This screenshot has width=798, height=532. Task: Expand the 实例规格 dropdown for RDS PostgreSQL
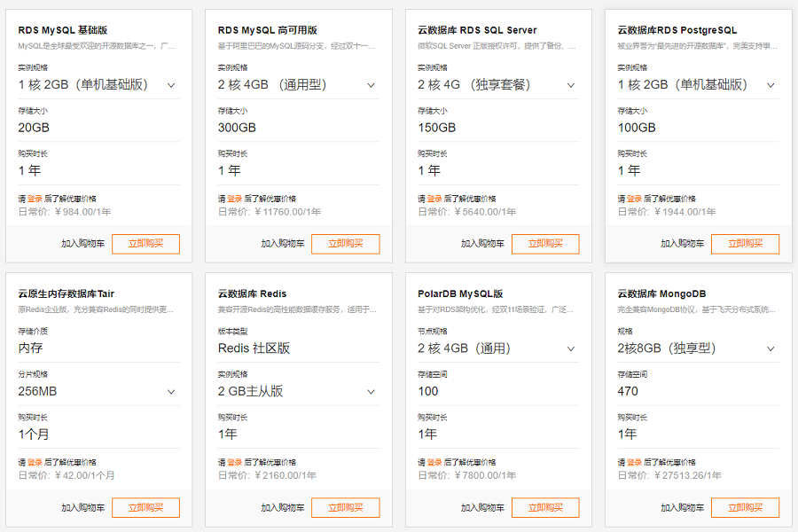click(699, 84)
